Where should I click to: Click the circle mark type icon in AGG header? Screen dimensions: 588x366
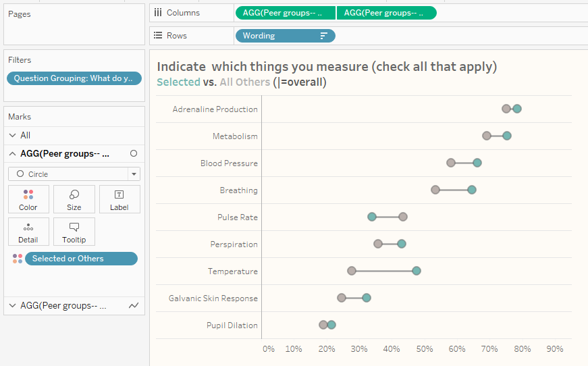134,153
